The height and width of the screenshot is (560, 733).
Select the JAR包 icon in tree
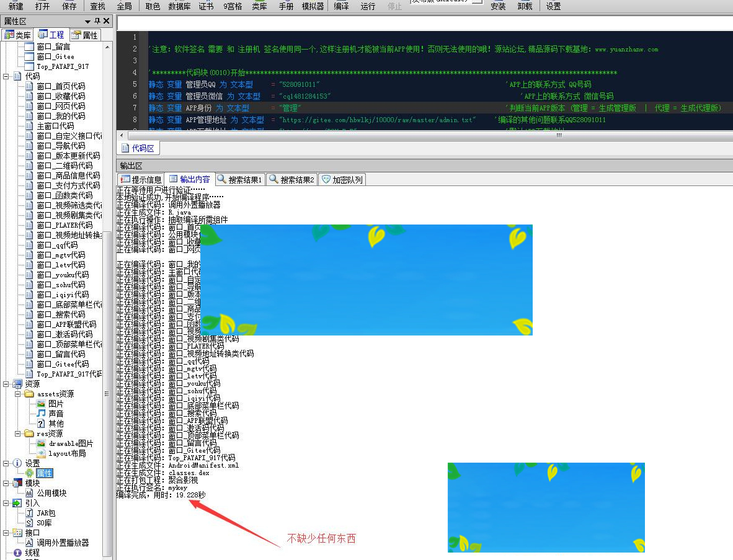[29, 513]
